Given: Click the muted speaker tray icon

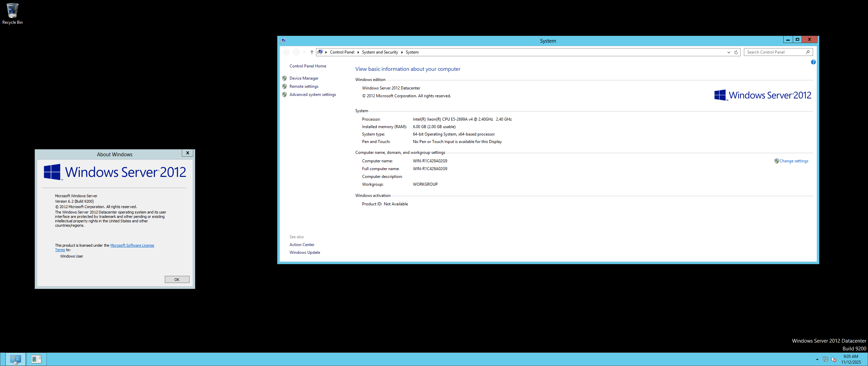Looking at the screenshot, I should coord(834,359).
